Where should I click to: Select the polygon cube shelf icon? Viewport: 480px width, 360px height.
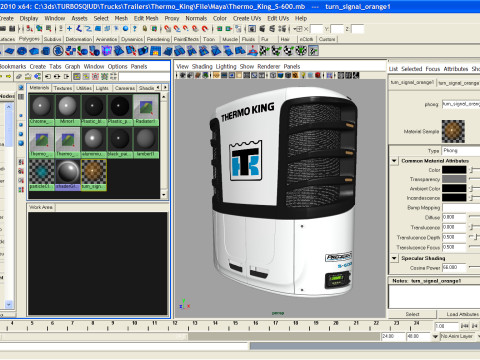tap(34, 51)
